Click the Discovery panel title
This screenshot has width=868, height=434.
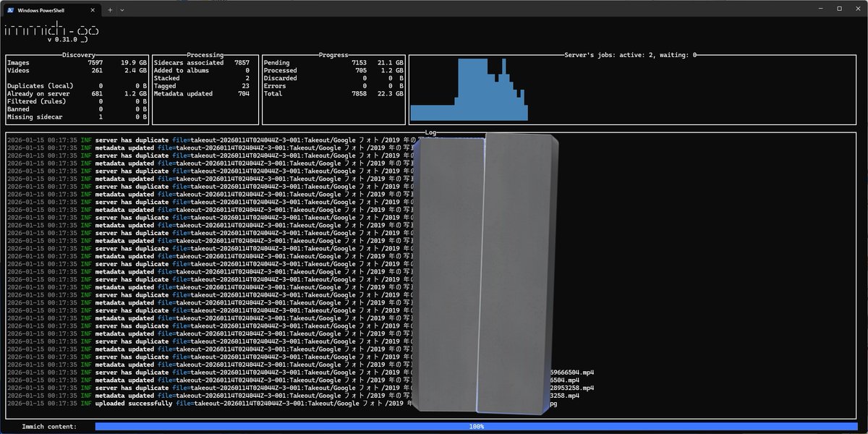pyautogui.click(x=79, y=55)
